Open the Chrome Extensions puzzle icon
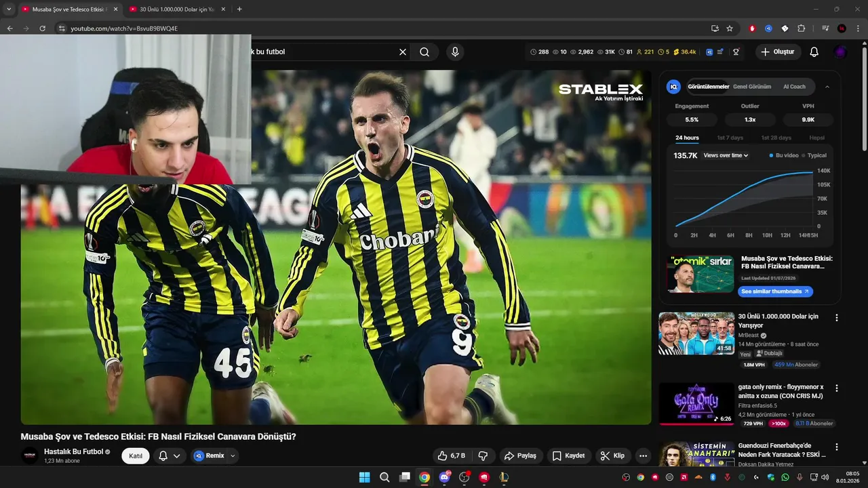 (801, 28)
